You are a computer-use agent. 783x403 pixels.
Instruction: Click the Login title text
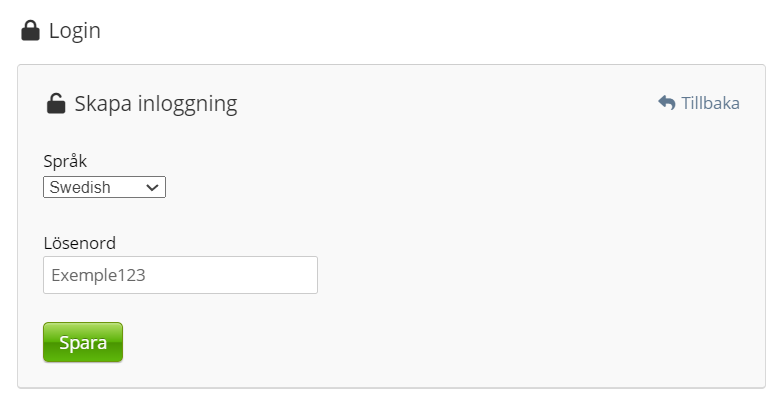(74, 31)
